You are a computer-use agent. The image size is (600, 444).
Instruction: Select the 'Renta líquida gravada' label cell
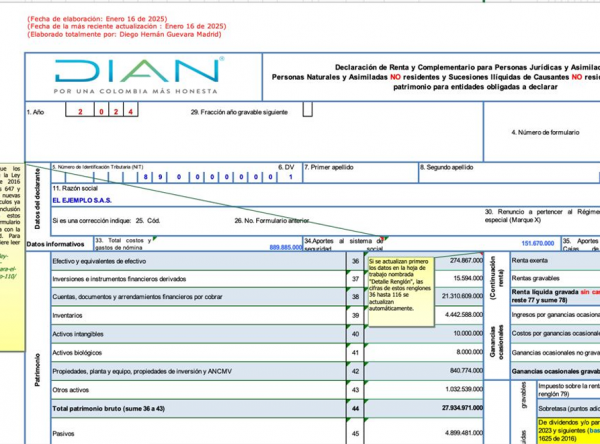(556, 296)
